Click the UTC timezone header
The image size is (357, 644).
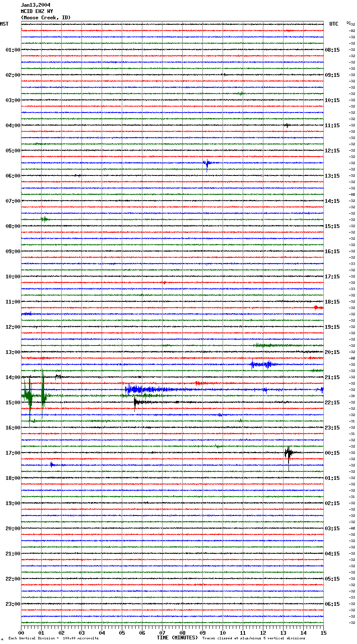(x=334, y=24)
